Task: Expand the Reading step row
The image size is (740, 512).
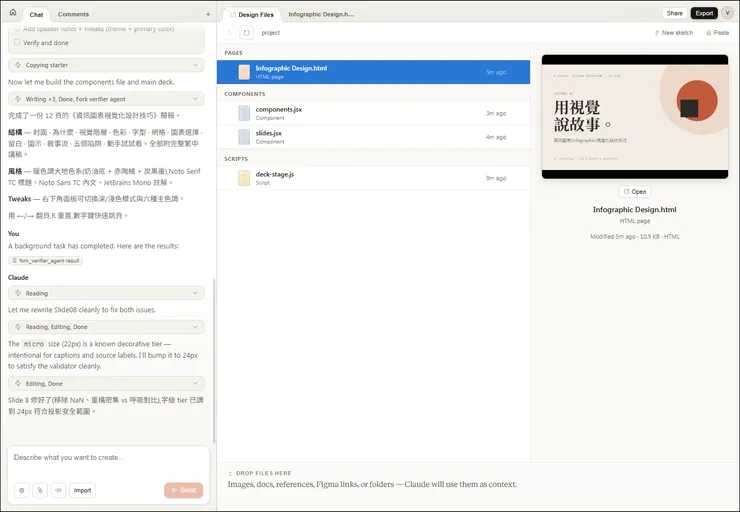Action: click(x=106, y=293)
